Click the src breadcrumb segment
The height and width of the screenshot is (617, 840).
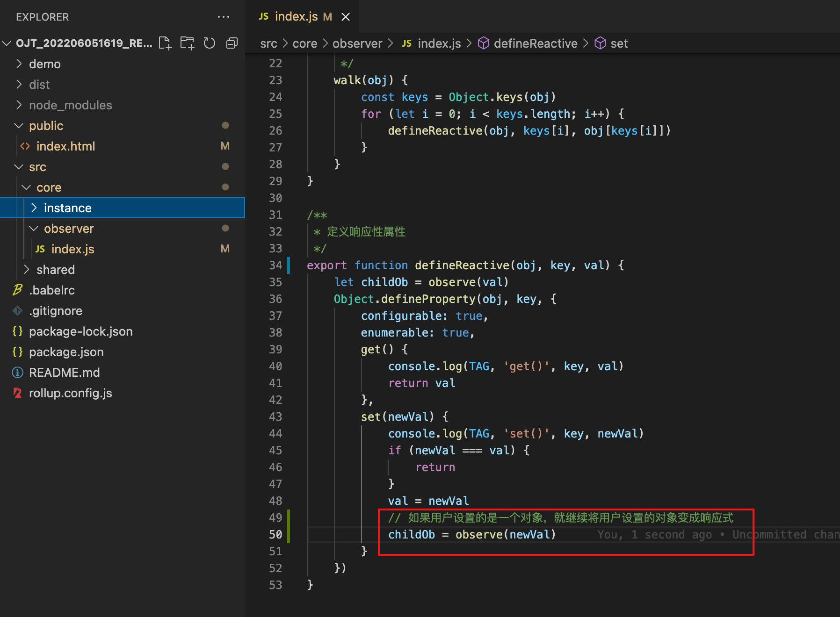pyautogui.click(x=268, y=43)
